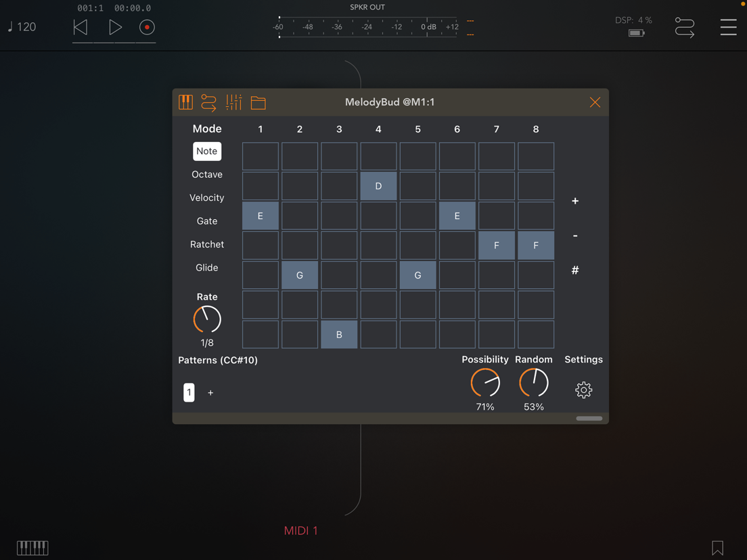Click the Rate knob
The width and height of the screenshot is (747, 560).
[207, 319]
